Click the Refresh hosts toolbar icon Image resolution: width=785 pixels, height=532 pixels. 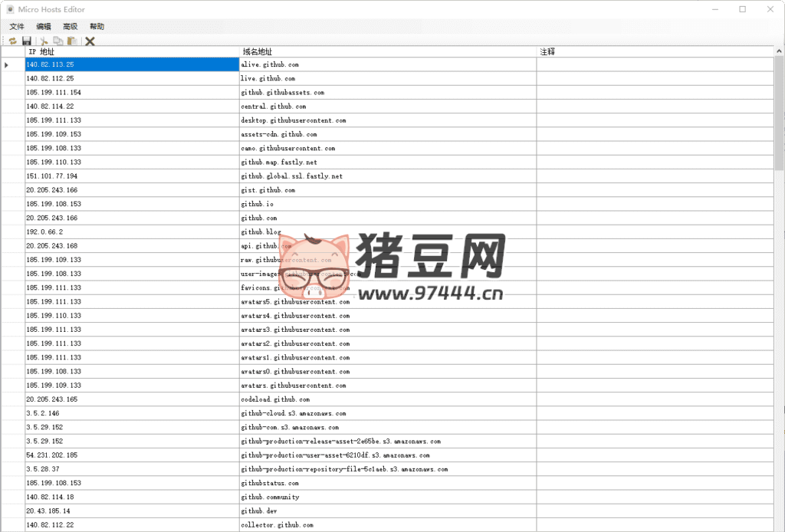13,41
